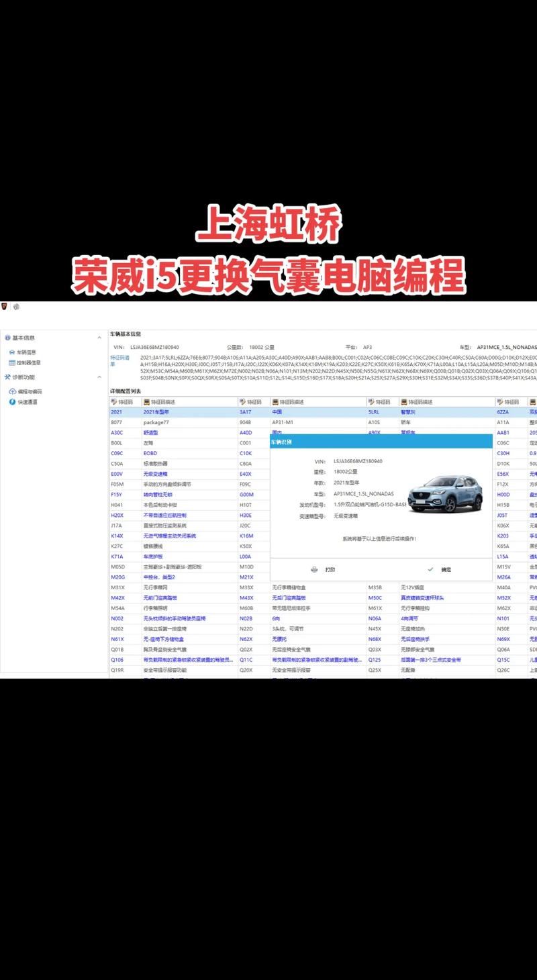This screenshot has width=537, height=980.
Task: Click the gray settings icon beside the logo
Action: 16,307
